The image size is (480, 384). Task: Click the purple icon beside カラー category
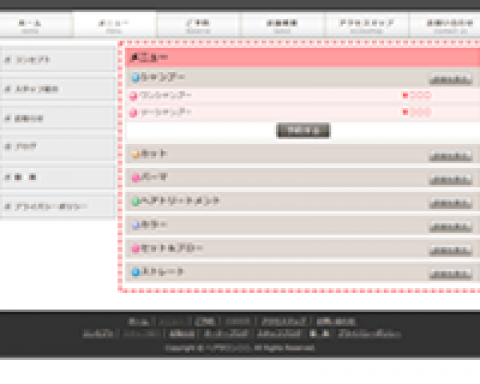pyautogui.click(x=135, y=225)
